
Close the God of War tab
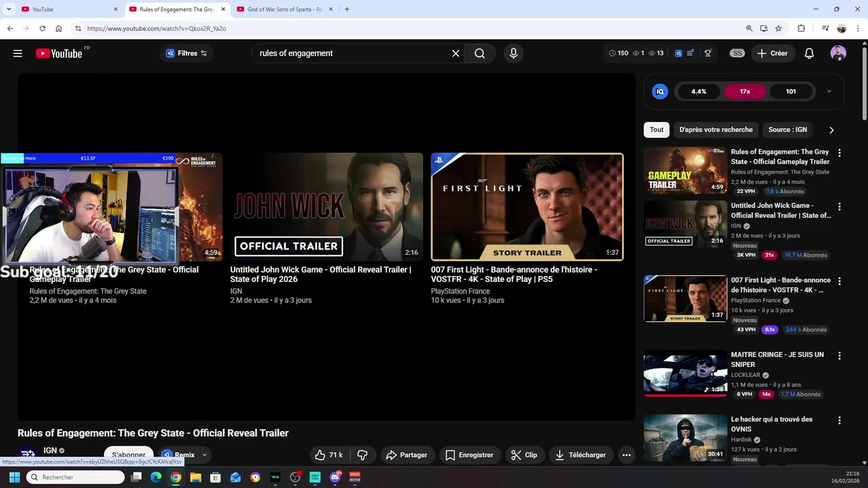click(330, 9)
